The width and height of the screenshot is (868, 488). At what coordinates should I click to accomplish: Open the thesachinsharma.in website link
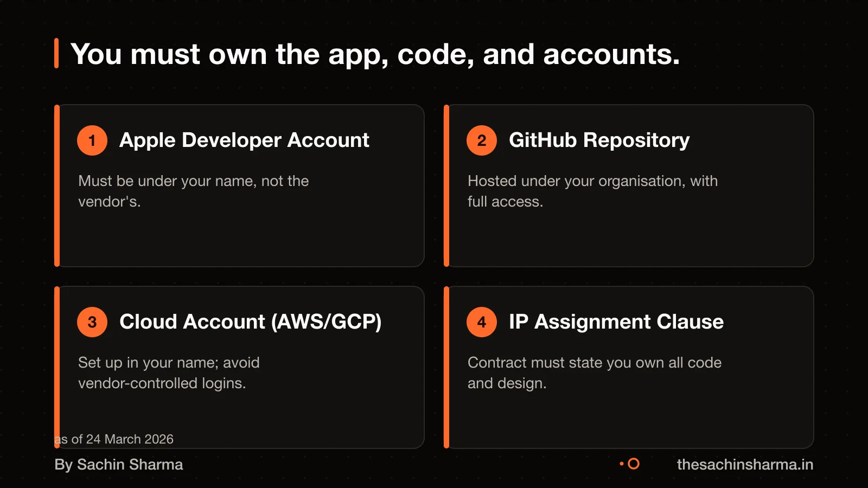(745, 464)
